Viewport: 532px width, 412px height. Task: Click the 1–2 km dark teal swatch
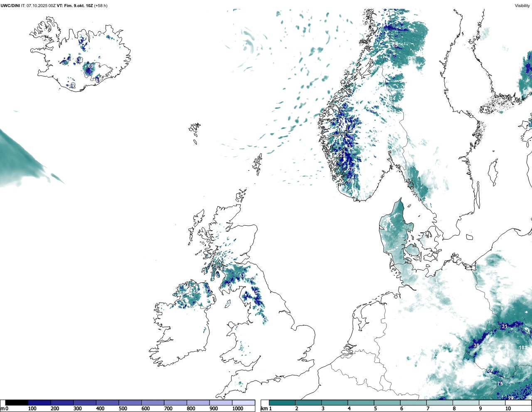(x=282, y=402)
